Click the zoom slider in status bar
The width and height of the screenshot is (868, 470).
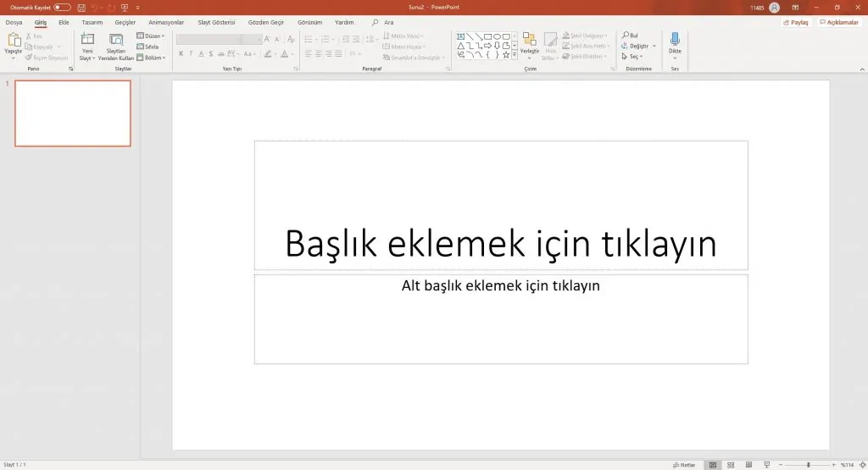808,465
